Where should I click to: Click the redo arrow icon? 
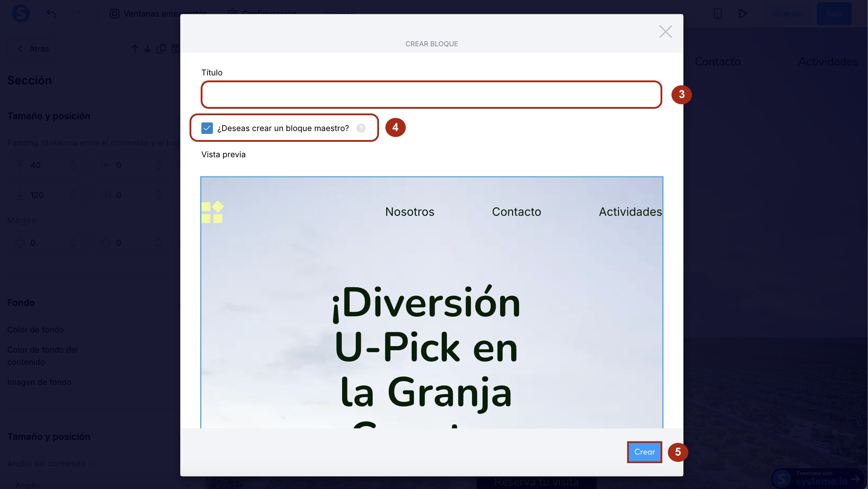(76, 14)
